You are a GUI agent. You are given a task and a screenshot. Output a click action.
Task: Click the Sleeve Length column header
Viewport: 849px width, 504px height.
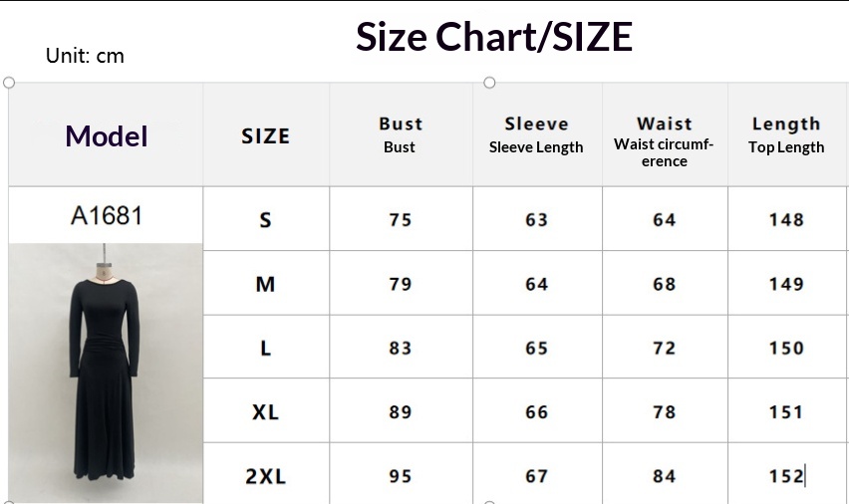tap(536, 134)
